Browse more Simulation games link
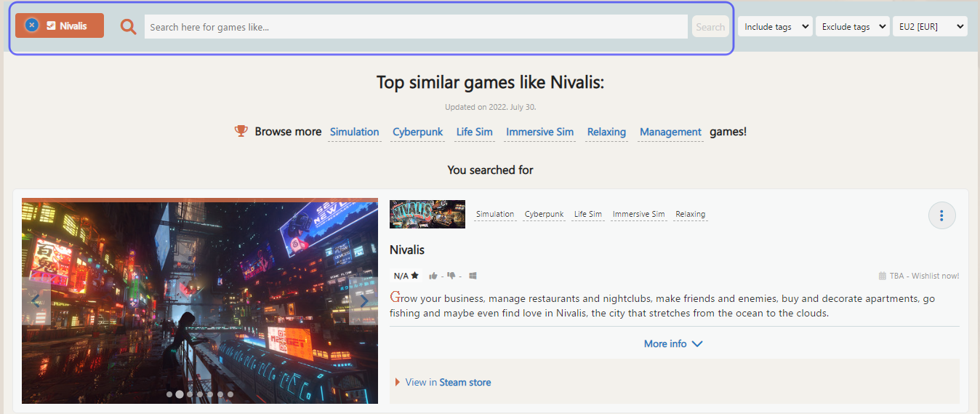This screenshot has height=414, width=980. (x=354, y=132)
